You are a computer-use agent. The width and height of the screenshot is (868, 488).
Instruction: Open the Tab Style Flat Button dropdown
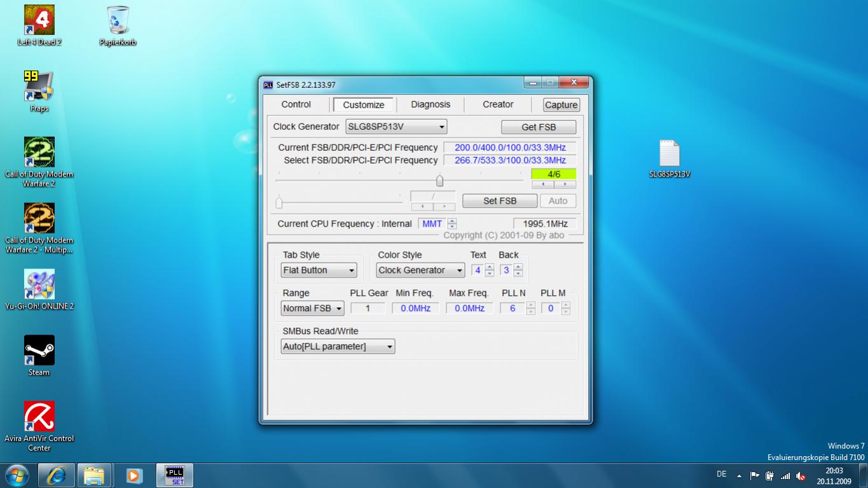(319, 270)
